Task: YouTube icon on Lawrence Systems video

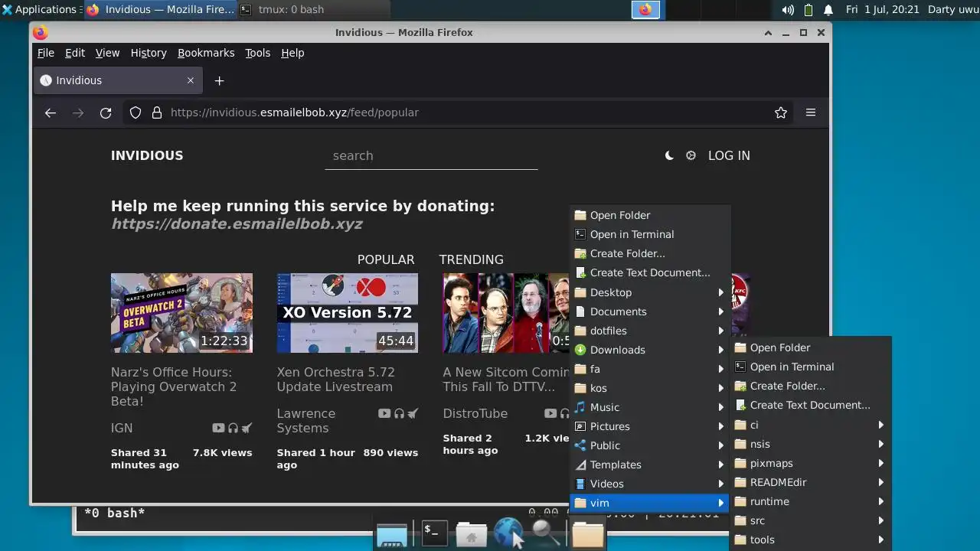Action: [x=384, y=413]
